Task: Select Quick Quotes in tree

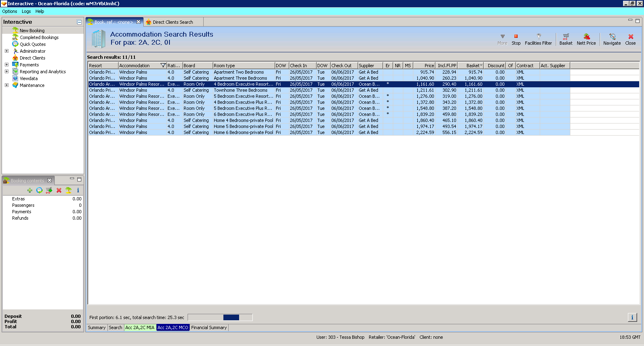Action: [x=33, y=44]
